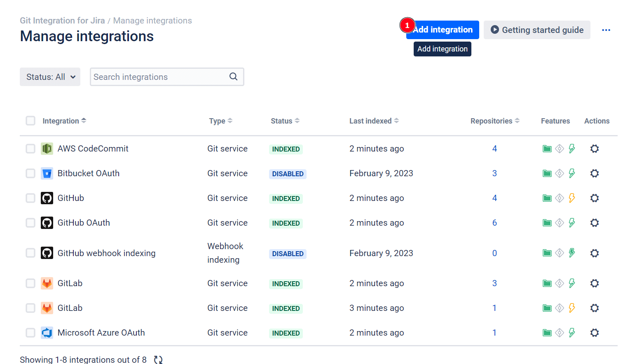Click the Microsoft Azure OAuth name
The image size is (630, 364).
click(101, 333)
